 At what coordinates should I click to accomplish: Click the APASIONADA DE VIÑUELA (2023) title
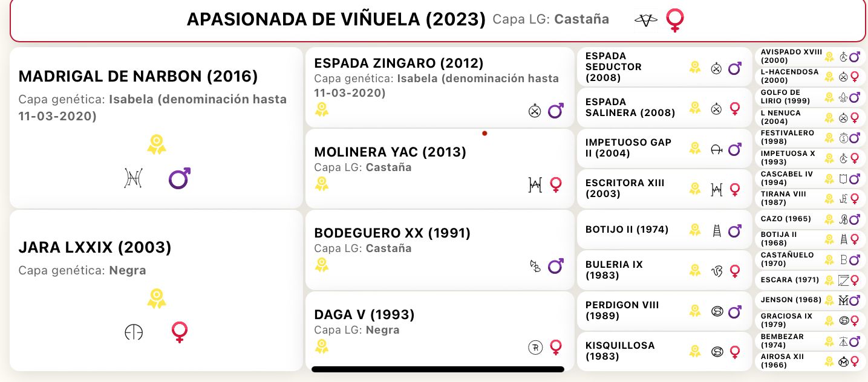click(336, 19)
